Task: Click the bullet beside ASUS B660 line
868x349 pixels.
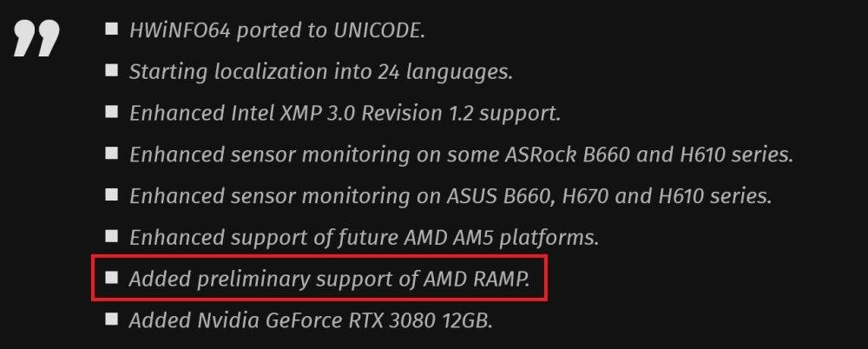Action: click(x=112, y=194)
